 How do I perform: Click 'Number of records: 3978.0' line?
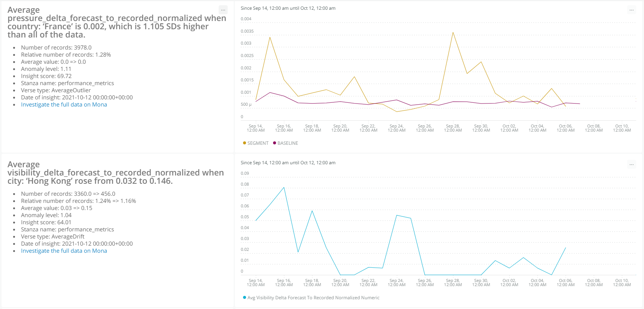point(56,48)
